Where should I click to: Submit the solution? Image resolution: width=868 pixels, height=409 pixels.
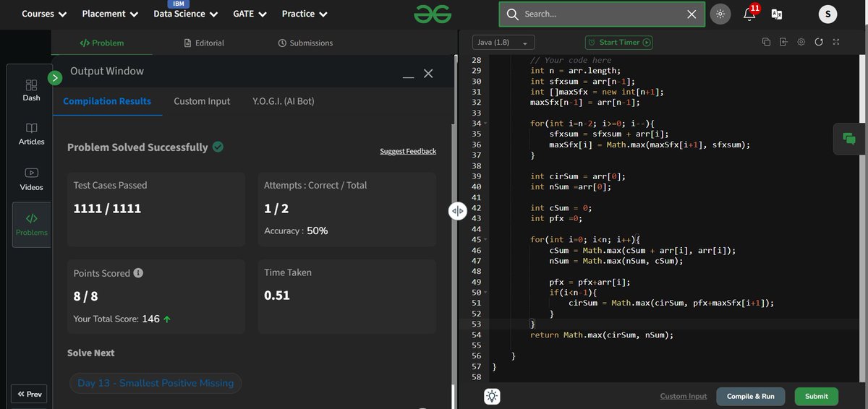pyautogui.click(x=817, y=396)
